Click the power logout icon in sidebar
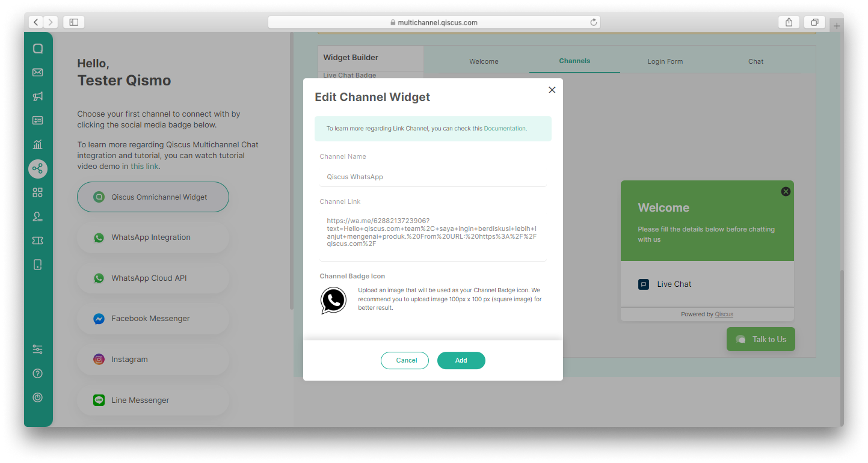Image resolution: width=868 pixels, height=463 pixels. [37, 397]
